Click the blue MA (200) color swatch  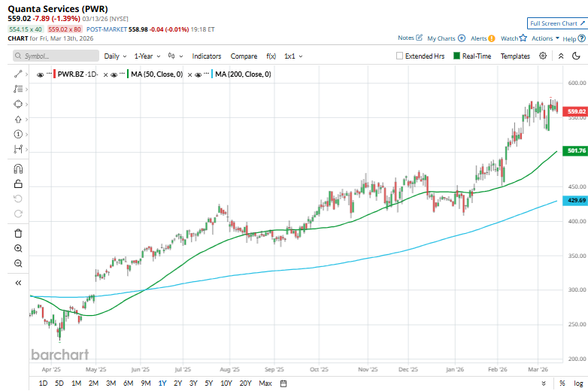211,74
